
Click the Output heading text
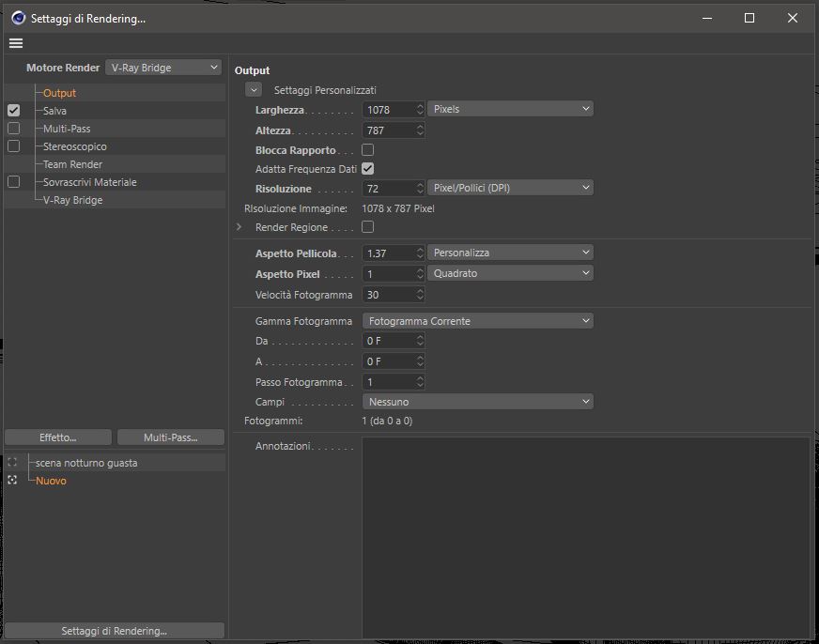tap(253, 70)
